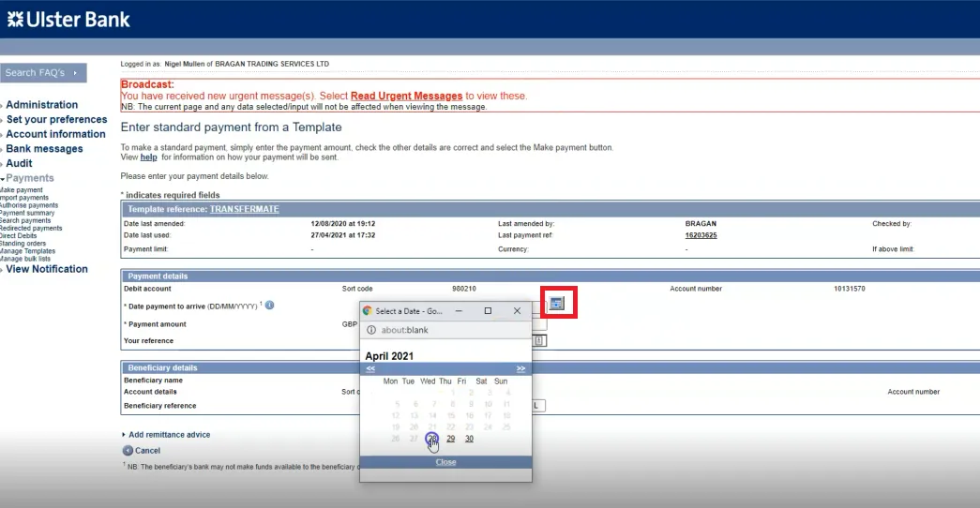Click the Last amended by value BRAGAN
980x508 pixels.
click(701, 224)
